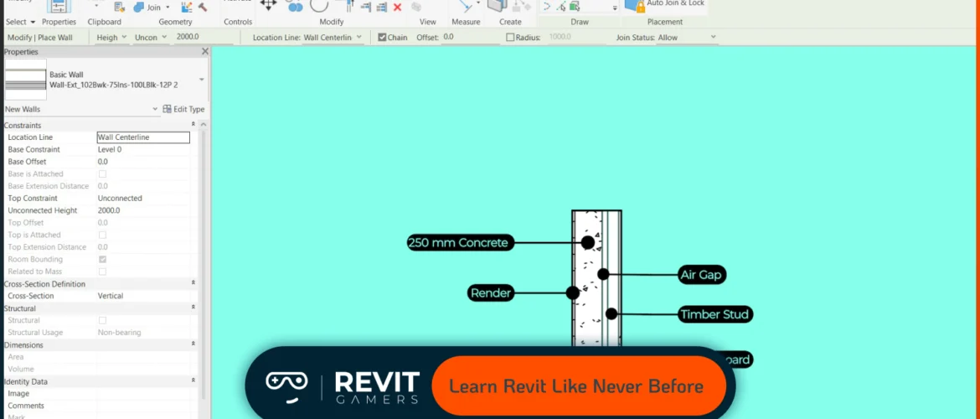Click the clipboard paste icon

(120, 8)
